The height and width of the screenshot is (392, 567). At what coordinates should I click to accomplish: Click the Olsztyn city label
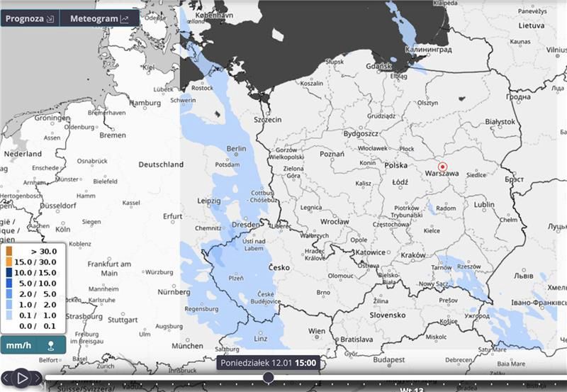click(x=427, y=103)
